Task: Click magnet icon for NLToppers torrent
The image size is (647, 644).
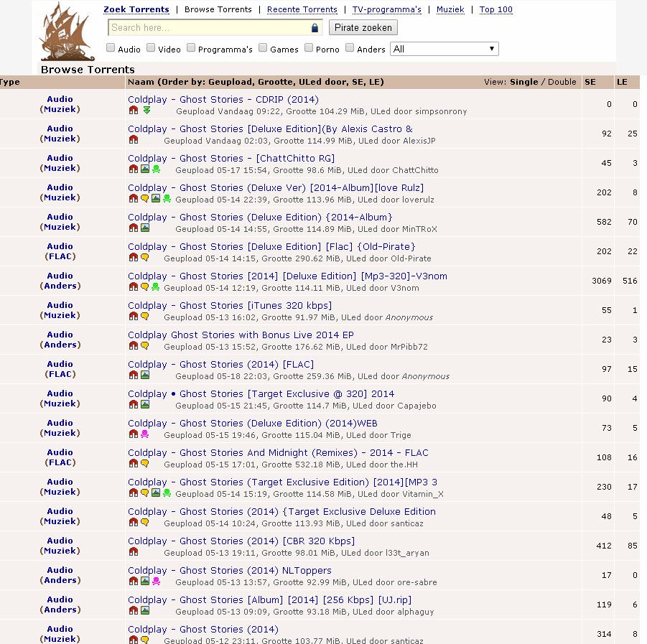Action: [133, 582]
